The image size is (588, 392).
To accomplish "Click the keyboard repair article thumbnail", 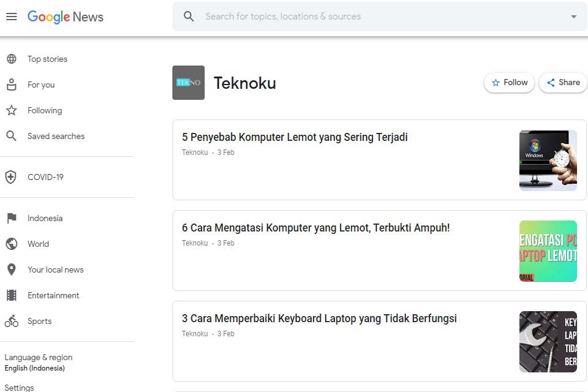I will click(548, 341).
